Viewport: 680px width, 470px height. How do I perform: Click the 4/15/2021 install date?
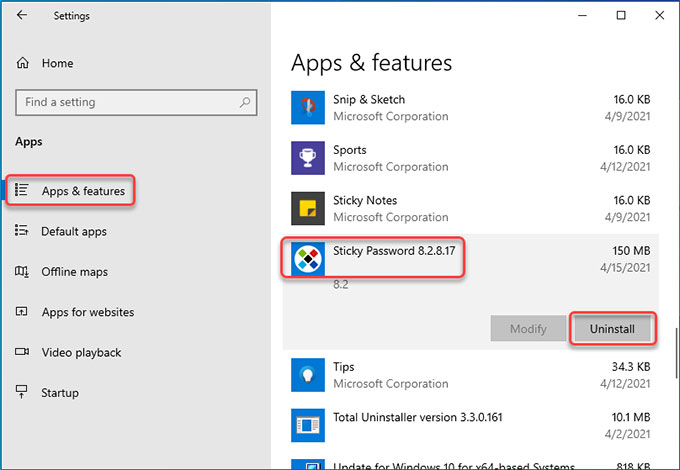(x=625, y=268)
